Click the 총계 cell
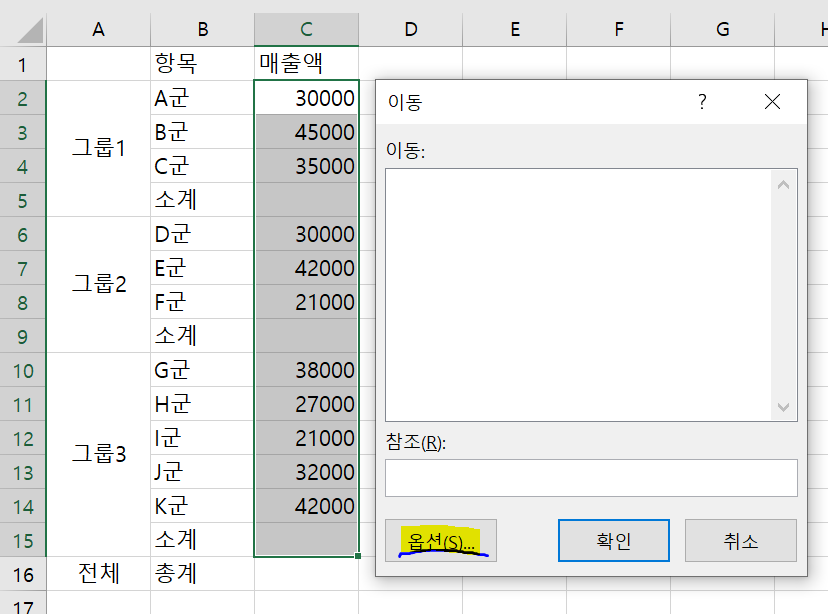The width and height of the screenshot is (828, 614). pos(202,574)
